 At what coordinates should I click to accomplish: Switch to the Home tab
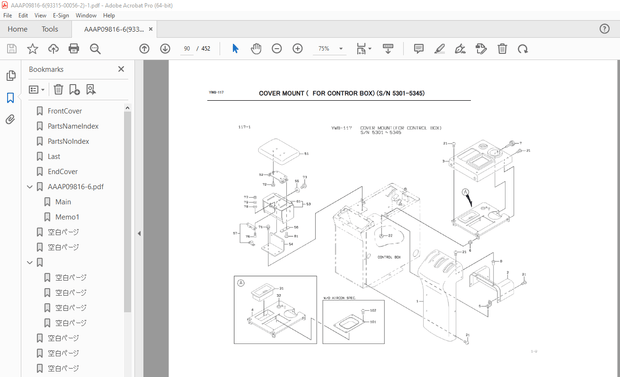tap(17, 29)
